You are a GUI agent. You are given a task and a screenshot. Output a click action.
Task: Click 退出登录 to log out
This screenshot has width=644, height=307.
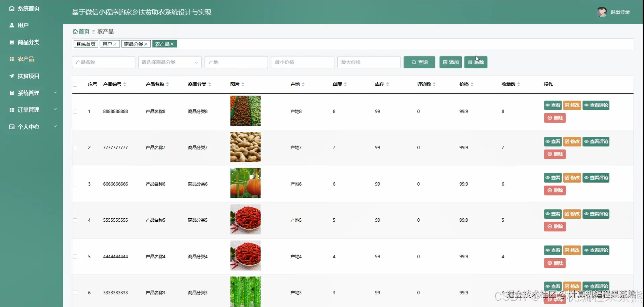pos(620,12)
